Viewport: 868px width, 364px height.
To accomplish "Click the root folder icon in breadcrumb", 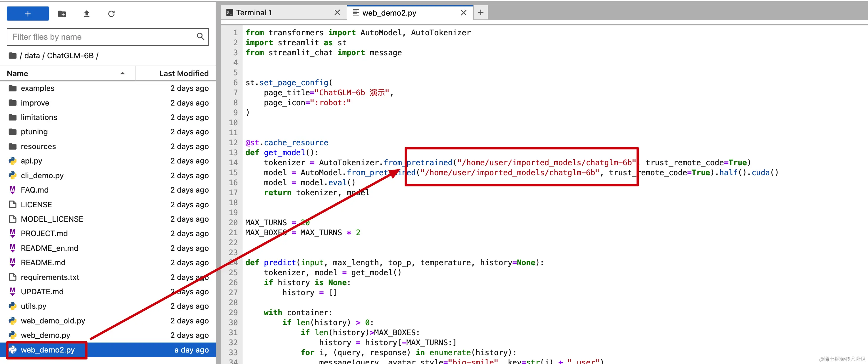I will tap(12, 56).
